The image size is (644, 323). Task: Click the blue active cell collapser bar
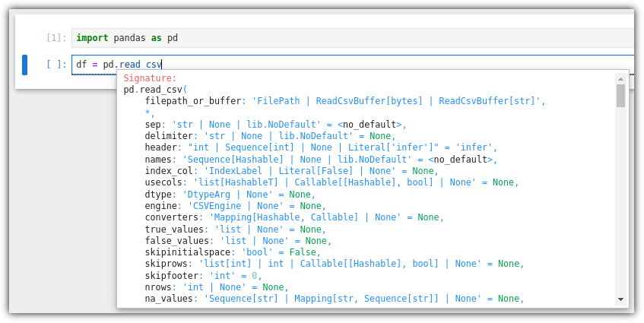(24, 65)
